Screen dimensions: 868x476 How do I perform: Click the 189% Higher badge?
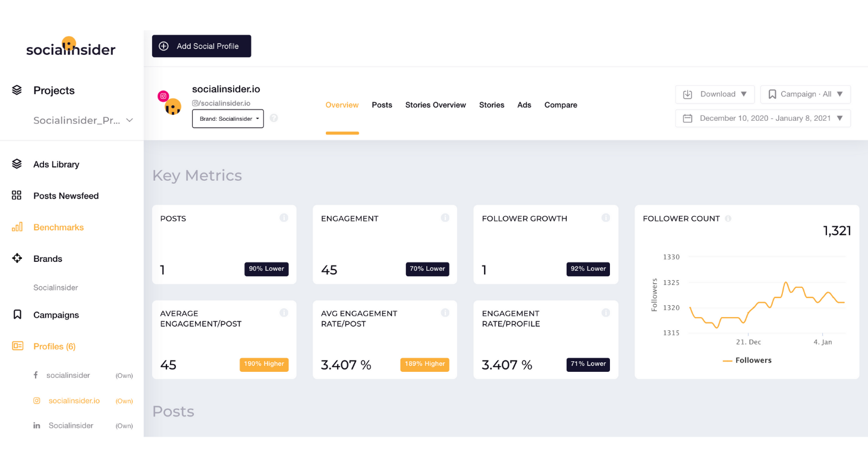coord(424,364)
